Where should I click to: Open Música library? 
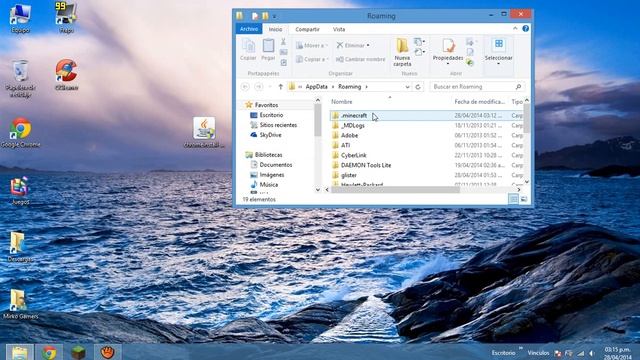pos(269,184)
